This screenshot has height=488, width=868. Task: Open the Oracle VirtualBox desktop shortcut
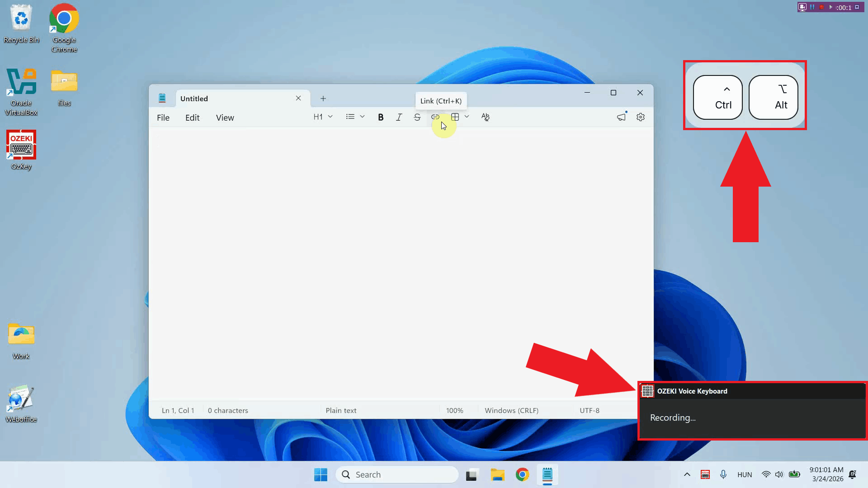[x=21, y=92]
